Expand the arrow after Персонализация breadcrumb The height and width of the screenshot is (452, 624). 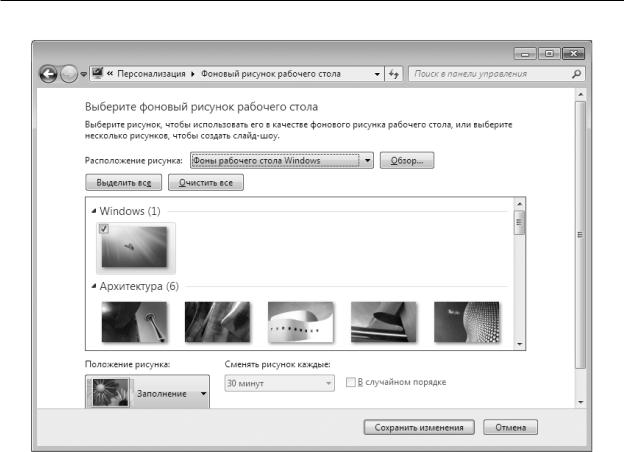pos(193,74)
